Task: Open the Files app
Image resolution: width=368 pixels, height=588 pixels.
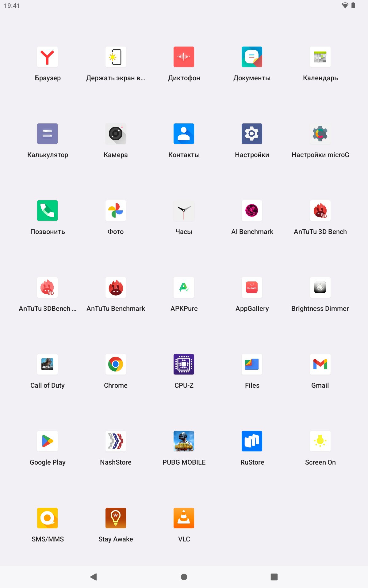Action: pos(252,364)
